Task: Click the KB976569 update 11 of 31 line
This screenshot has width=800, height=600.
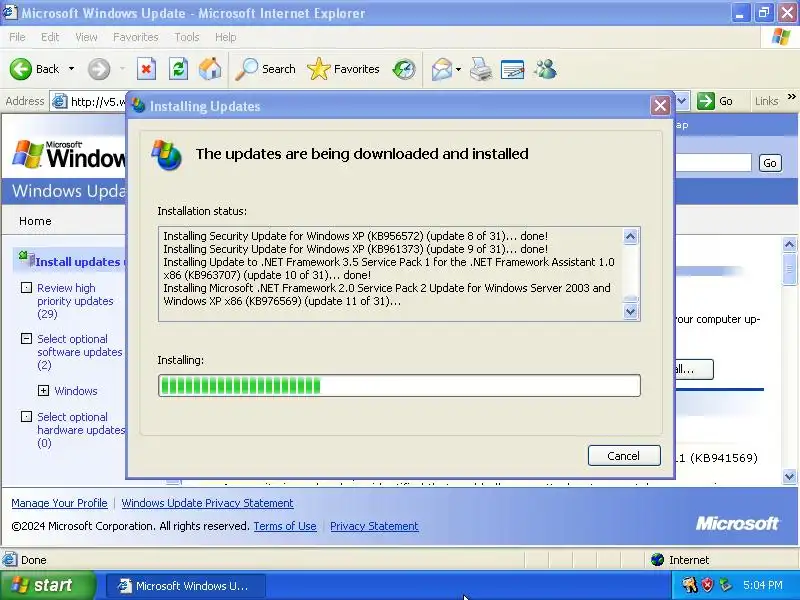Action: (386, 294)
